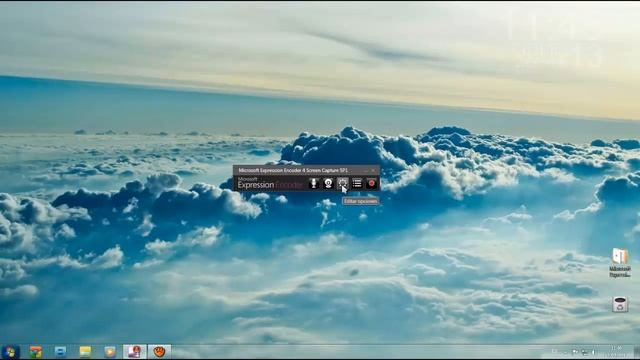Open the yellow folder icon in the taskbar

tap(85, 352)
